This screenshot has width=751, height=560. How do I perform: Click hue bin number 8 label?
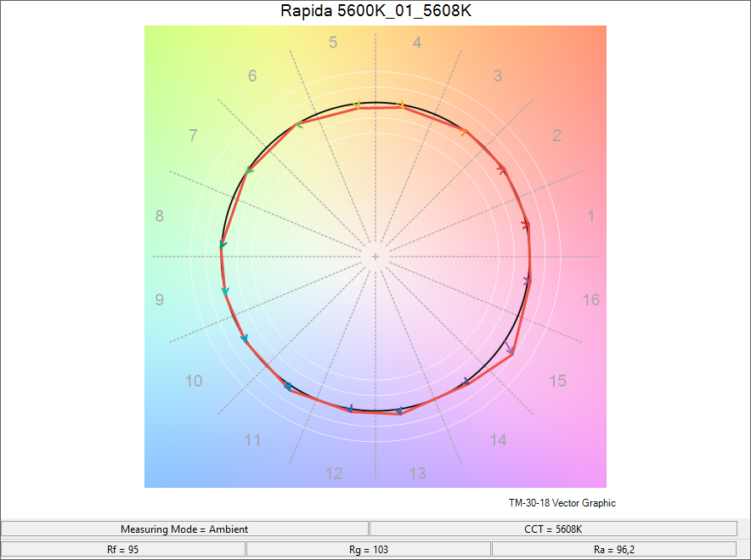[160, 216]
